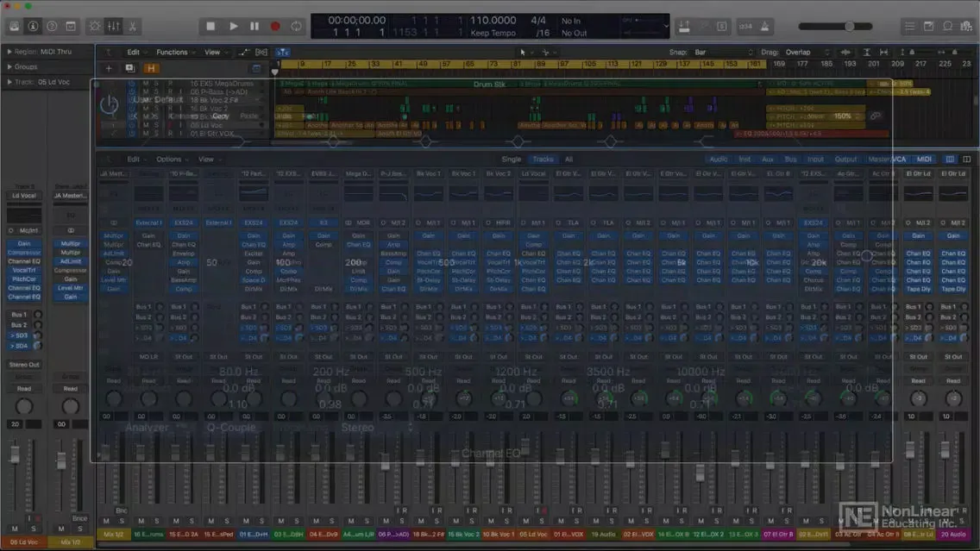Viewport: 980px width, 551px height.
Task: Select the Single mixer view button
Action: (x=512, y=160)
